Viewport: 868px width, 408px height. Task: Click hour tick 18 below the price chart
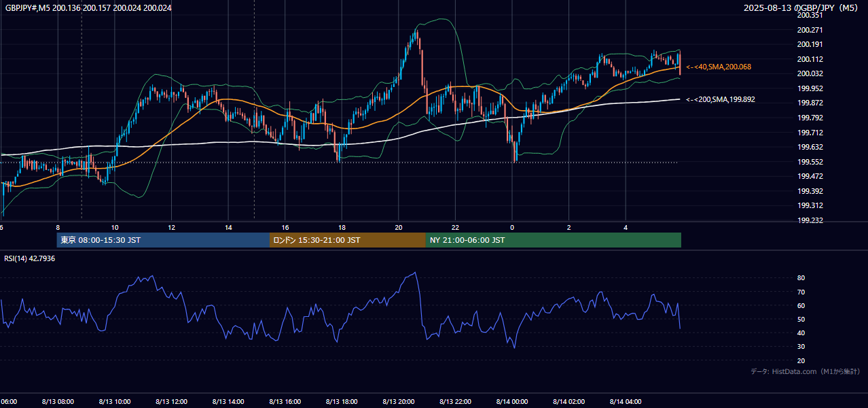pyautogui.click(x=342, y=227)
